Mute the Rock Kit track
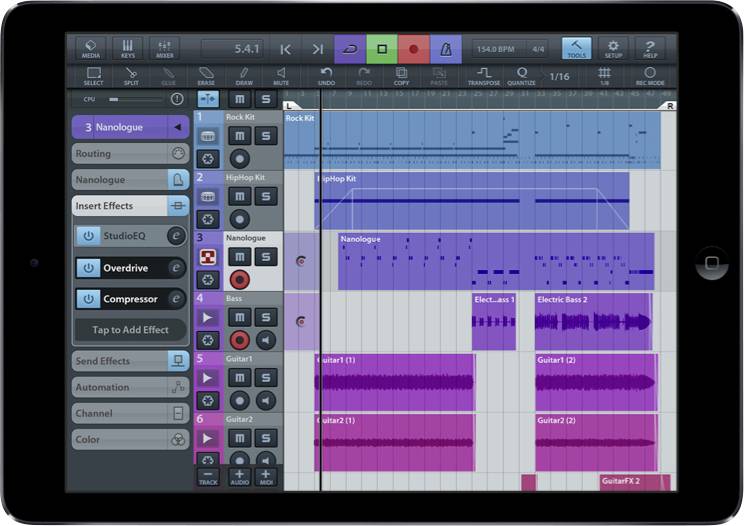The height and width of the screenshot is (526, 744). pyautogui.click(x=239, y=133)
